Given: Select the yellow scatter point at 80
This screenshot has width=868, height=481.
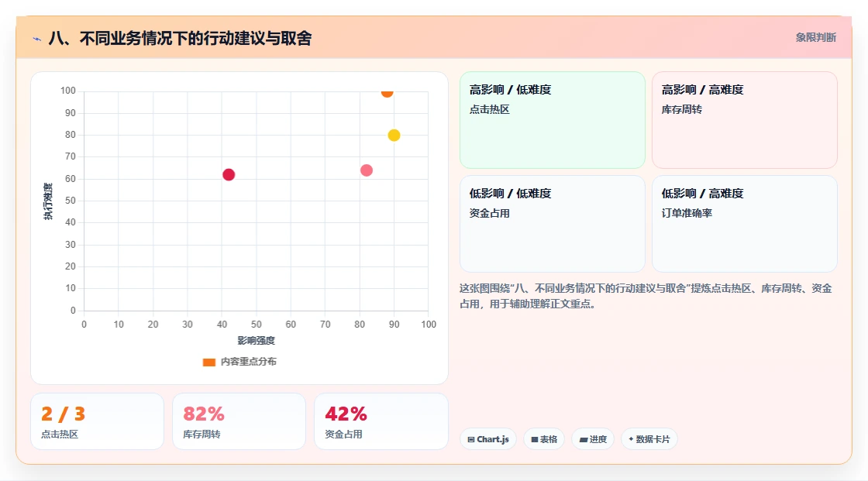Looking at the screenshot, I should pos(394,135).
